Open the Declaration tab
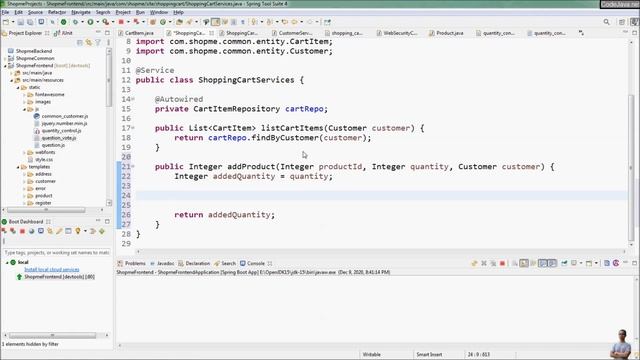 (194, 264)
